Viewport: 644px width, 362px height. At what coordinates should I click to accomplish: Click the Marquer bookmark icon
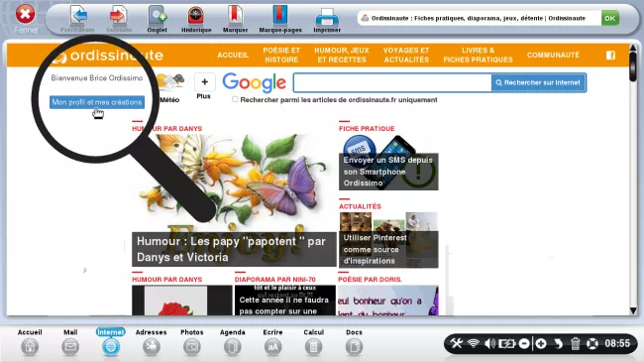(235, 15)
